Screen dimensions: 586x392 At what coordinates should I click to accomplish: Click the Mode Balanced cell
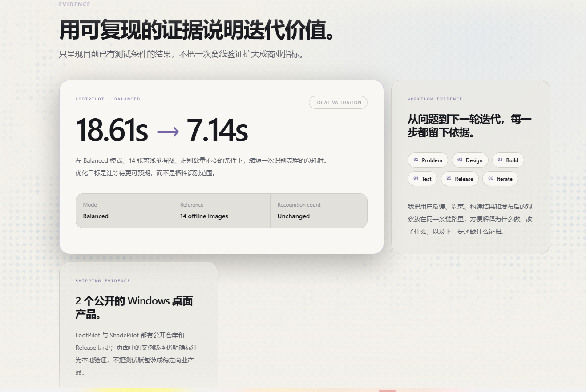coord(124,211)
